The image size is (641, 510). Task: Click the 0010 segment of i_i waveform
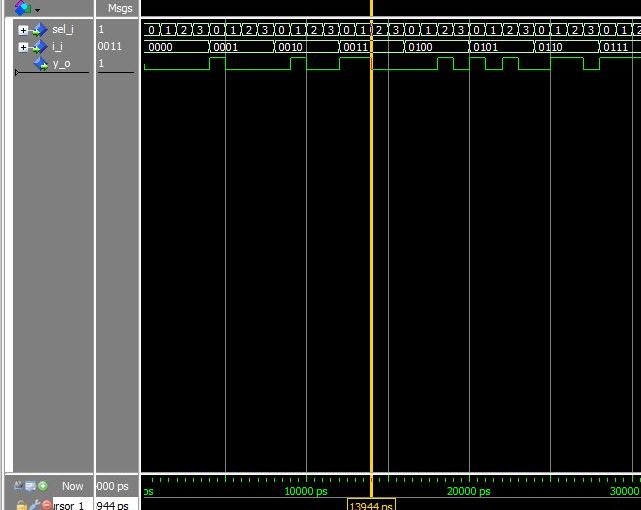point(307,47)
